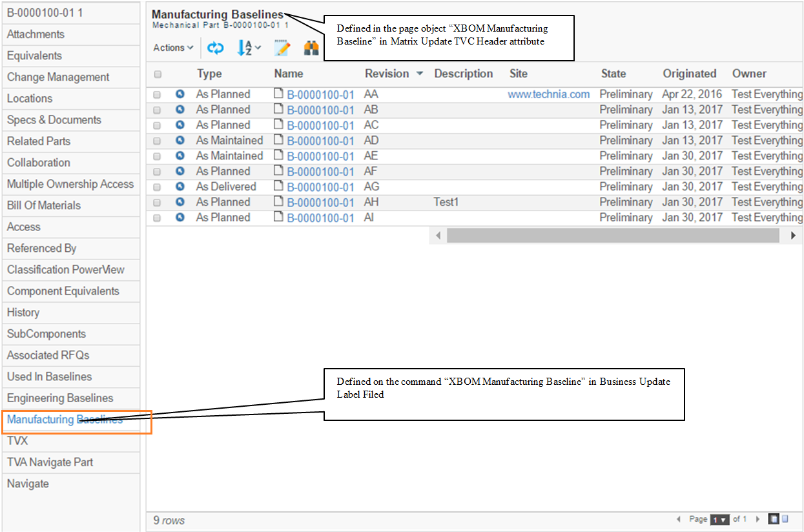Toggle the select-all checkbox in header
This screenshot has width=804, height=532.
[158, 74]
